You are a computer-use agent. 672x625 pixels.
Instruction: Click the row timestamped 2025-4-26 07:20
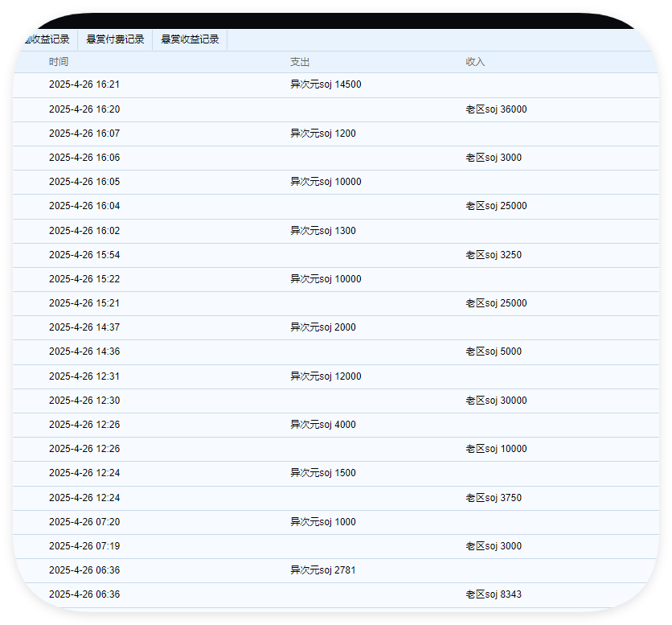84,522
